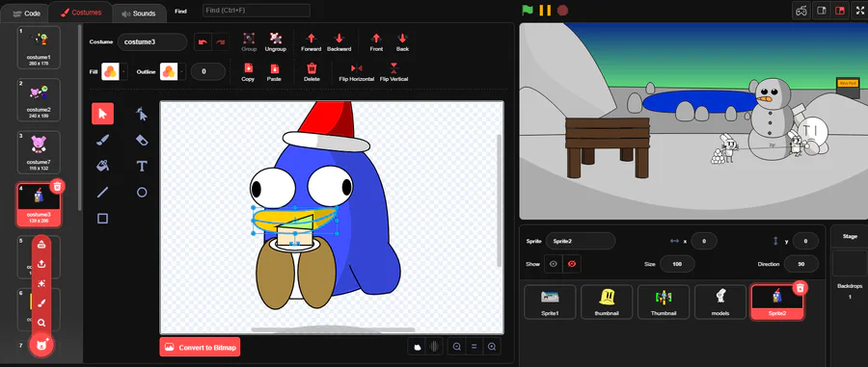
Task: Select the Text tool
Action: 142,166
